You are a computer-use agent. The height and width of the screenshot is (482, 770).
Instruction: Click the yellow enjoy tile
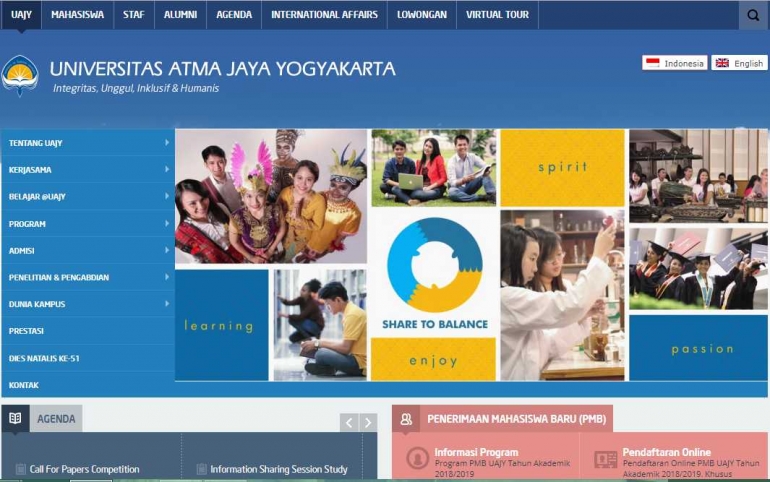(x=433, y=360)
